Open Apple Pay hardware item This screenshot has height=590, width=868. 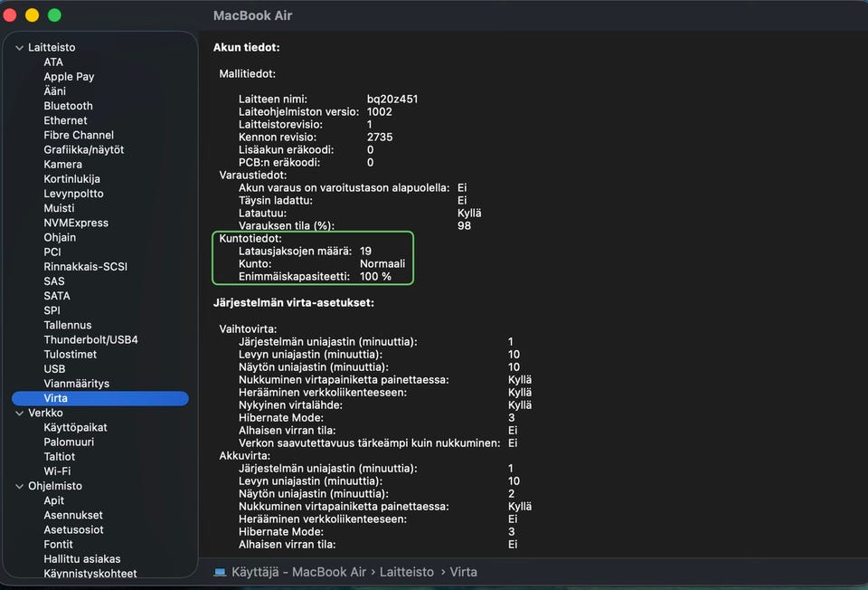[x=69, y=77]
